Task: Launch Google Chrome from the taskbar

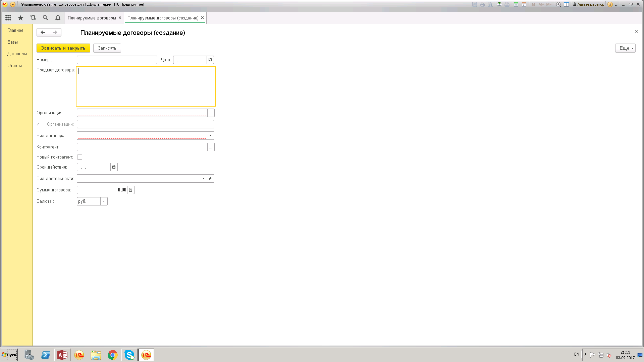Action: 113,355
